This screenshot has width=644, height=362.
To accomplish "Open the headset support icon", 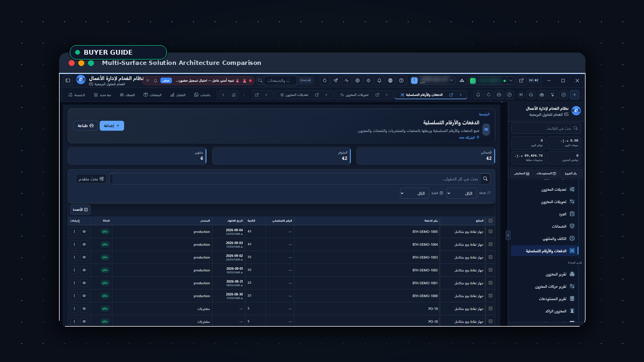I will pos(531,95).
